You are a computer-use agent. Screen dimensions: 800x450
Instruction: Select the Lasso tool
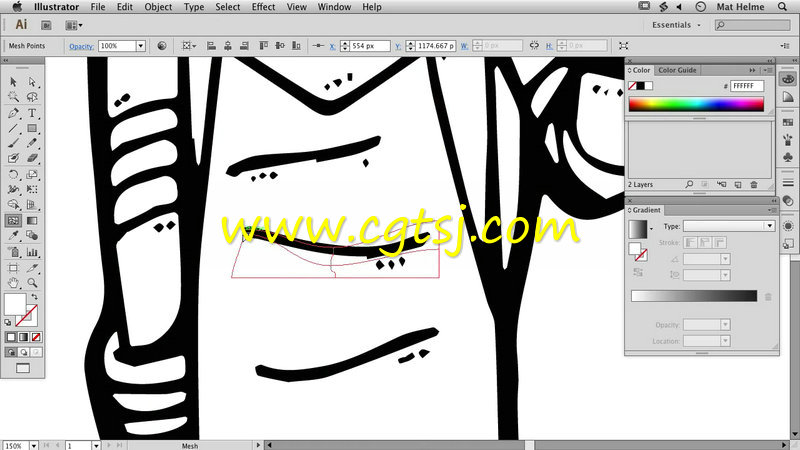pyautogui.click(x=32, y=97)
